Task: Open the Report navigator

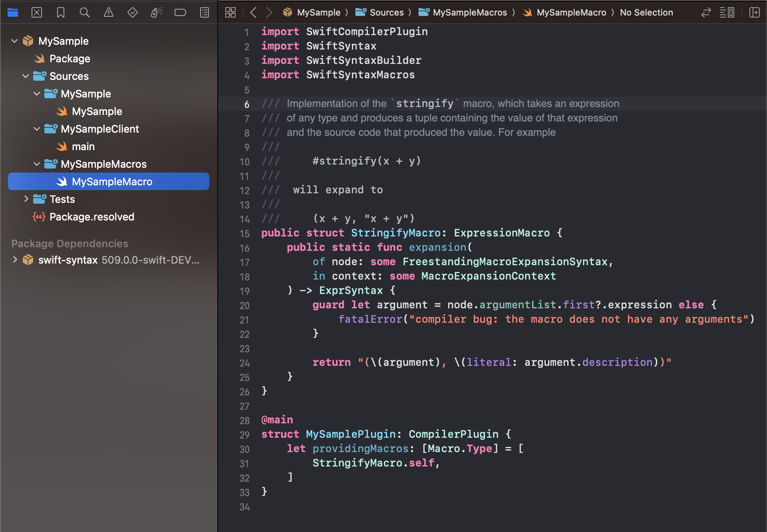Action: coord(204,12)
